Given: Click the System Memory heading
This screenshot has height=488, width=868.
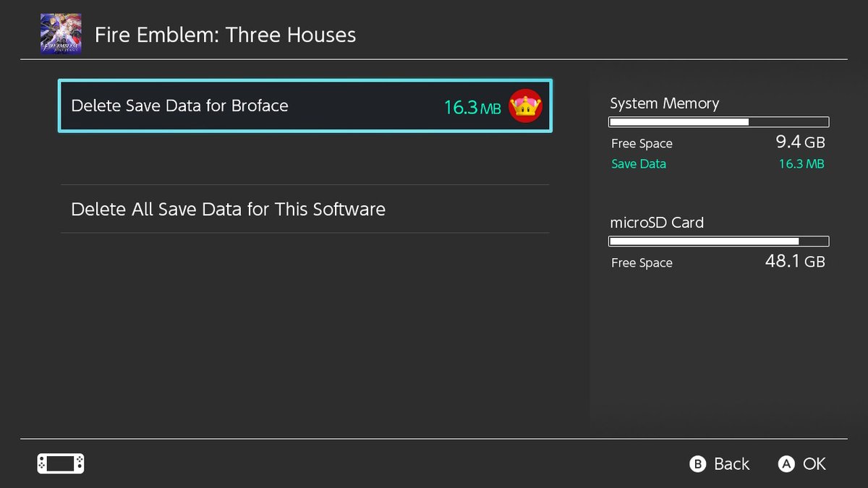Looking at the screenshot, I should point(665,103).
